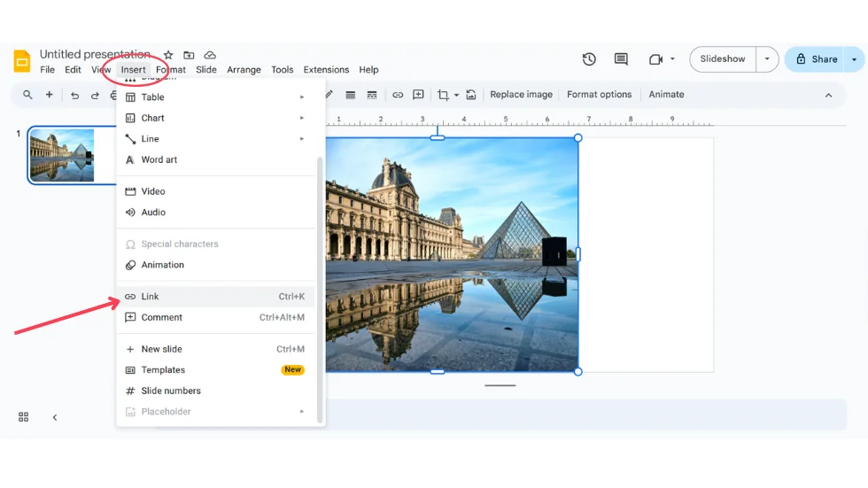The height and width of the screenshot is (488, 868).
Task: Click the add comment toolbar icon
Action: [418, 95]
